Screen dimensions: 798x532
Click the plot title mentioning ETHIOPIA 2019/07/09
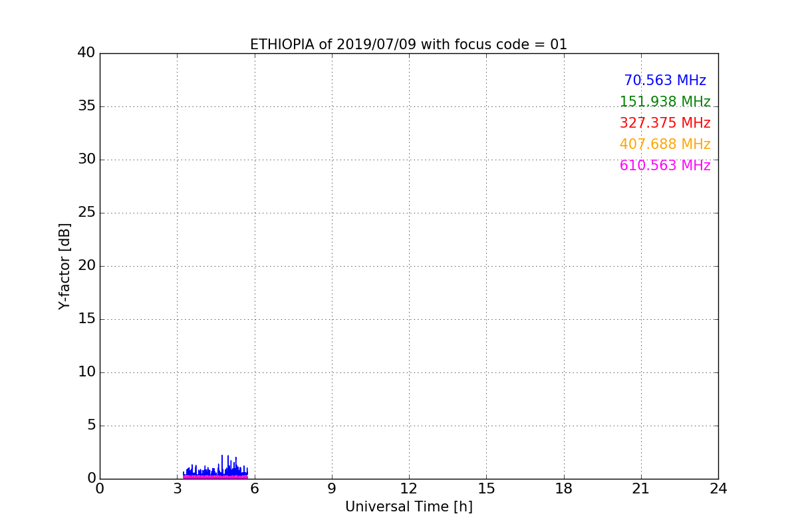[x=408, y=45]
